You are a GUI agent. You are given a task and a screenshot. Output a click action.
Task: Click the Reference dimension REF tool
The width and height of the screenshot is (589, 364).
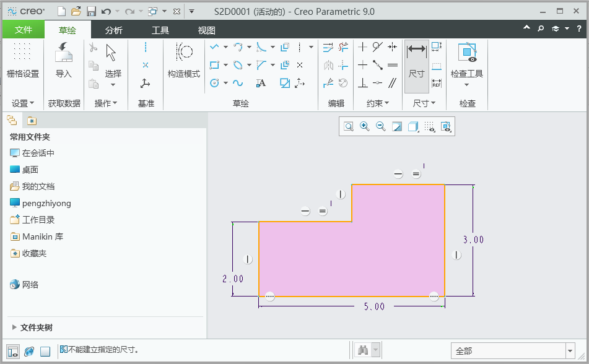pos(437,83)
